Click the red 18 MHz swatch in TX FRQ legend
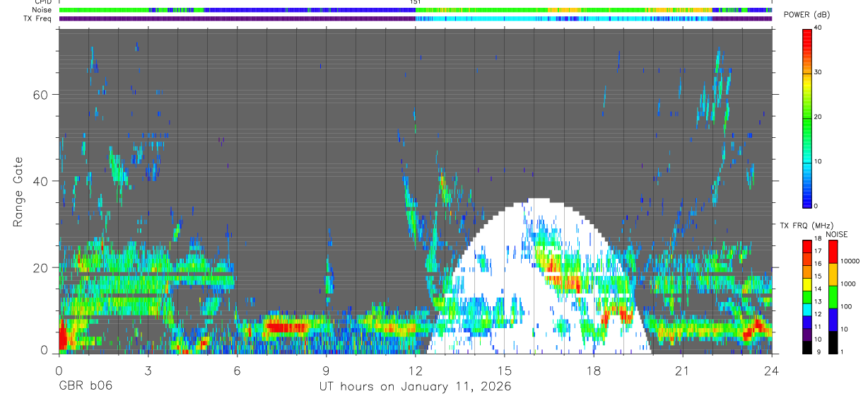The image size is (868, 401). [807, 246]
